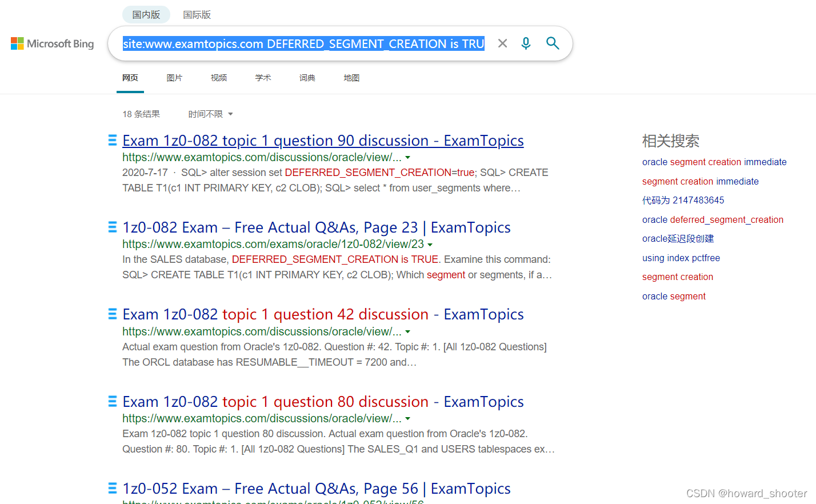Expand URL arrow for Page 23 result
This screenshot has height=504, width=816.
[430, 245]
